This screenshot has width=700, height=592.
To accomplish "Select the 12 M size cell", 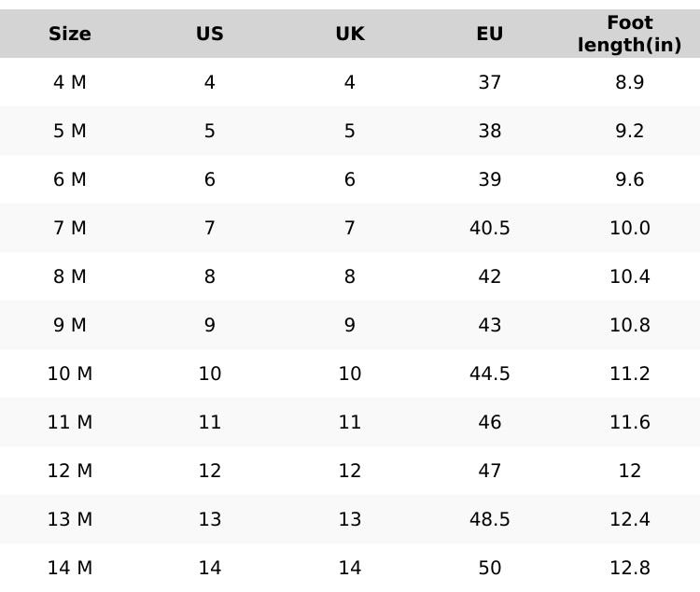I will click(x=70, y=472).
